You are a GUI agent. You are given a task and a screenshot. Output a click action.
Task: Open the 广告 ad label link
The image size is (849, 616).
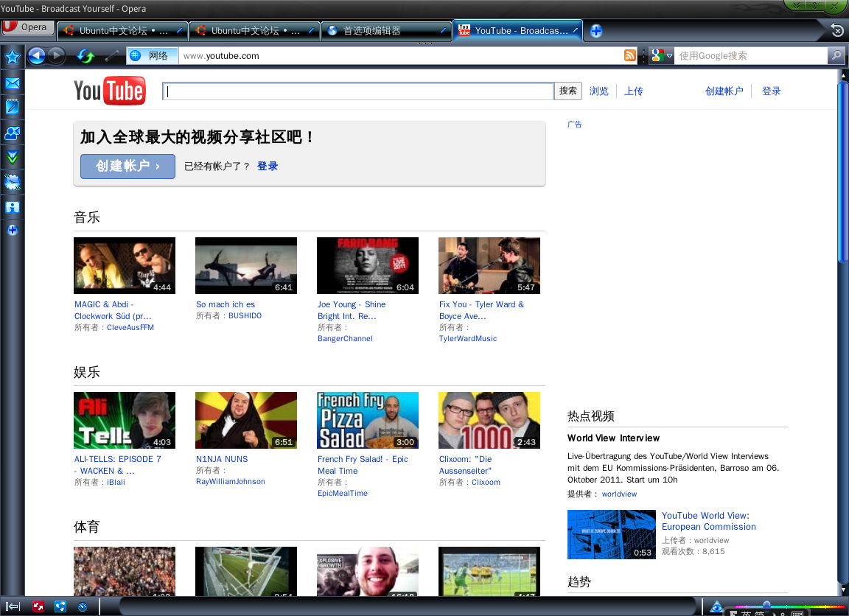[575, 125]
